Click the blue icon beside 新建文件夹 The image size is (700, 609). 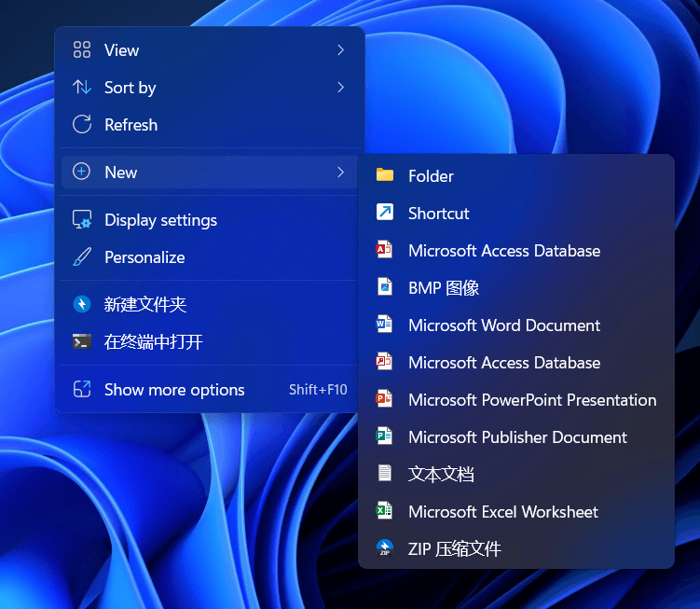82,304
